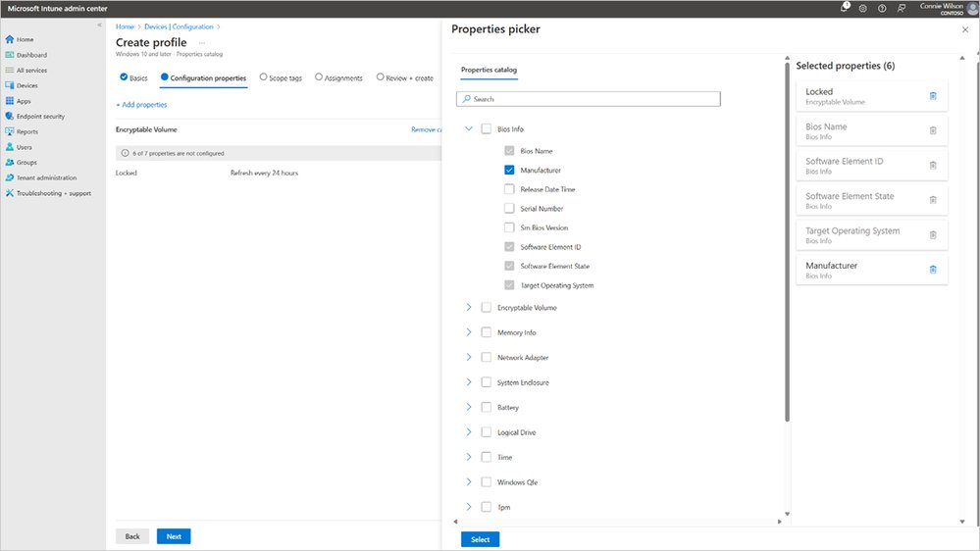Click the selected properties scroll down arrow
This screenshot has height=551, width=980.
tap(962, 522)
